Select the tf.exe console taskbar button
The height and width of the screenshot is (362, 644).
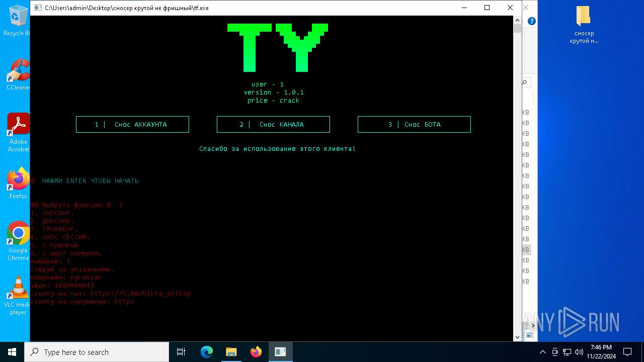(x=280, y=352)
